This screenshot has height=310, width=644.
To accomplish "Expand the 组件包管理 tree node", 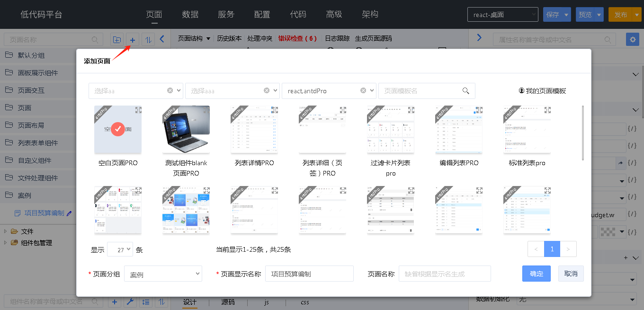I will [5, 243].
